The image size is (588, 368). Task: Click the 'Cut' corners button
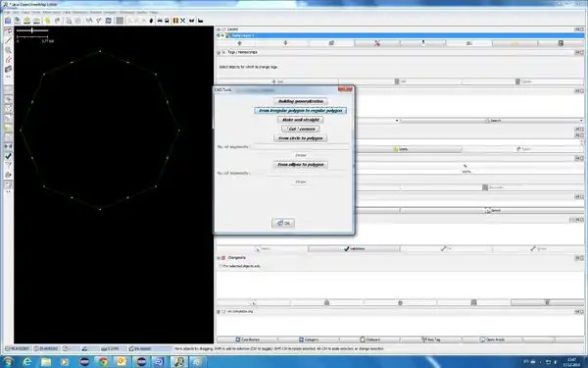point(301,130)
